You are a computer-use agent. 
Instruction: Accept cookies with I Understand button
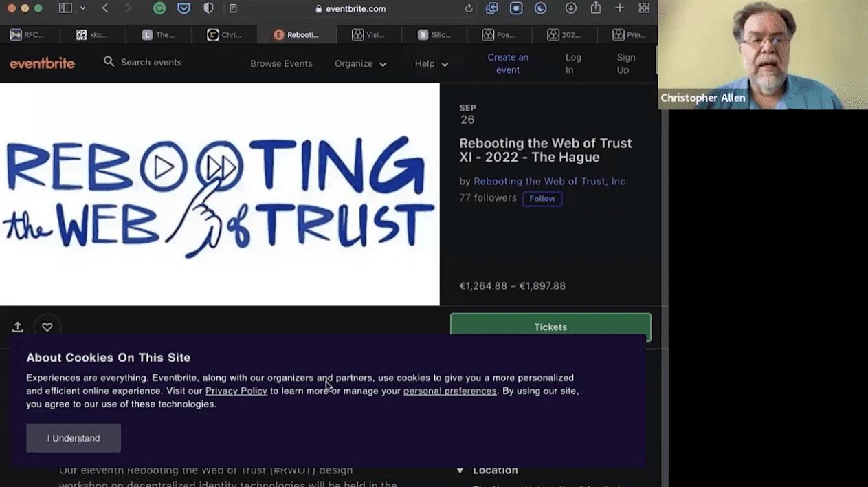[x=74, y=438]
